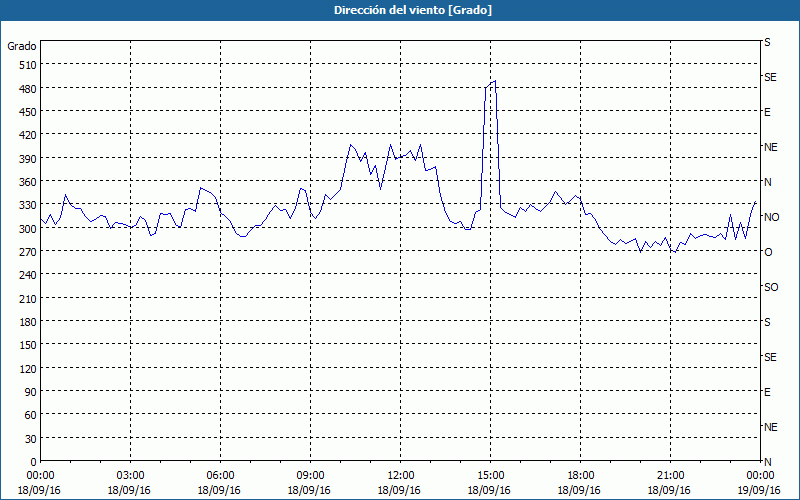Click the chart title "Dirección del viento [Grado]"
The width and height of the screenshot is (800, 500).
(x=413, y=10)
